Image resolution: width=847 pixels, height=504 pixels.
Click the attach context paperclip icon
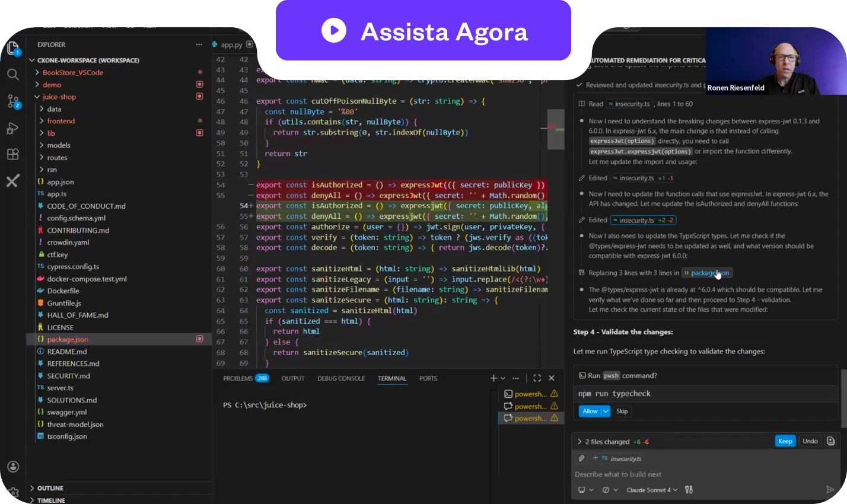581,458
